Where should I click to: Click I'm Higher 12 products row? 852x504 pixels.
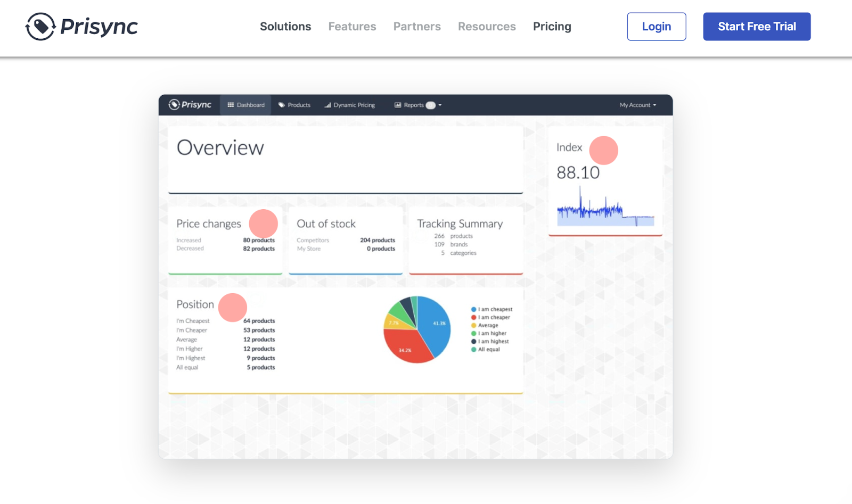click(x=226, y=349)
